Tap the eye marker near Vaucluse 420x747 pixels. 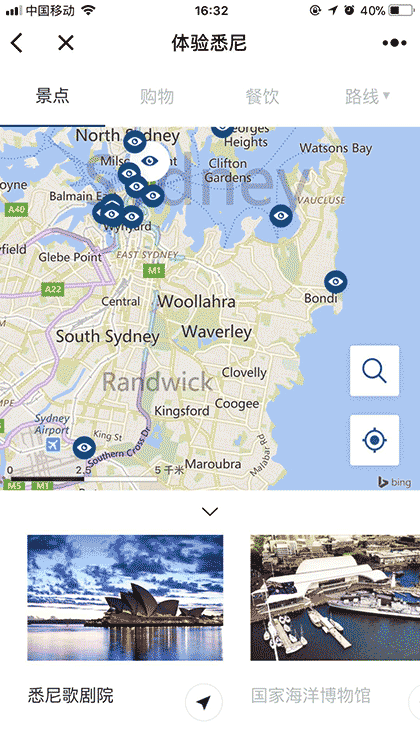(x=281, y=216)
